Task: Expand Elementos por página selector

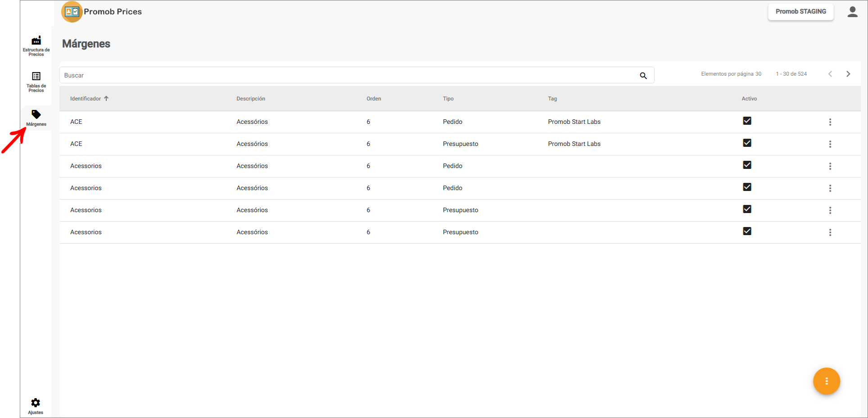Action: click(731, 74)
